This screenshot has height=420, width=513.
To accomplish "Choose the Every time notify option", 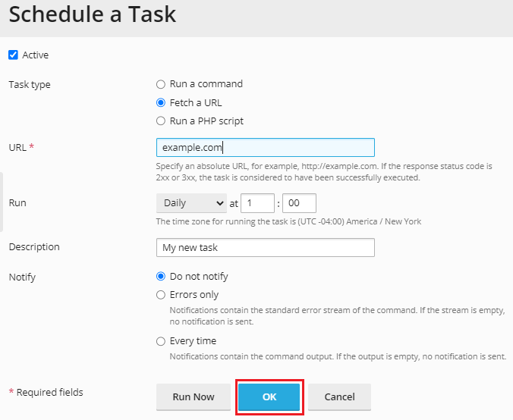I will pos(161,341).
